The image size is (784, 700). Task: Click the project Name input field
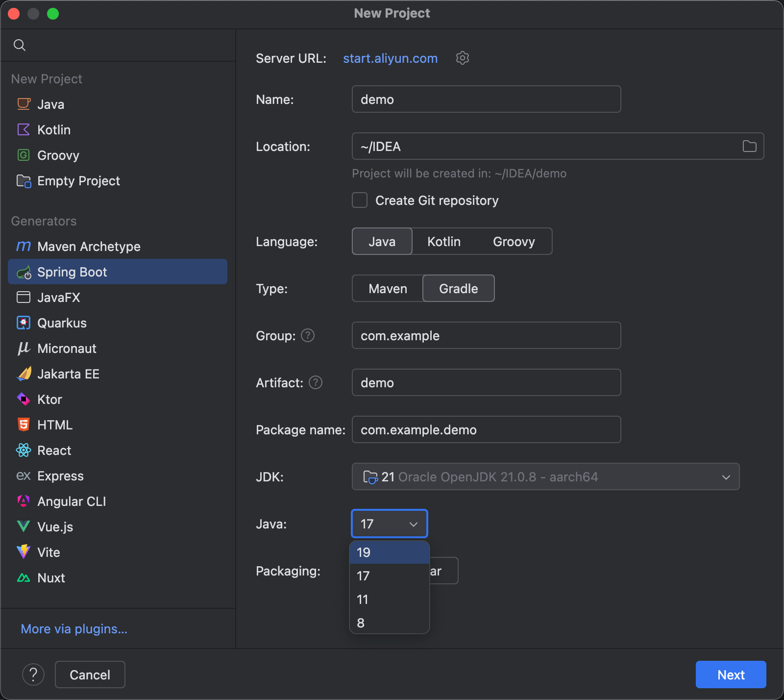487,99
